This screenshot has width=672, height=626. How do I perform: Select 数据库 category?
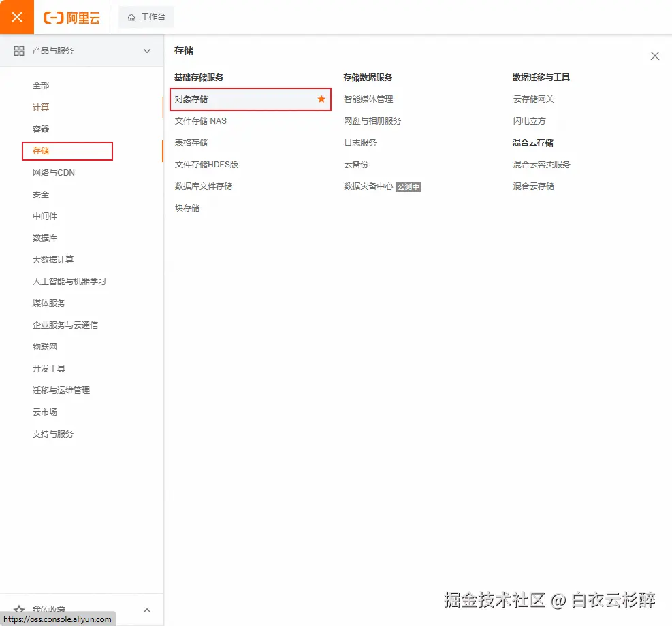point(45,237)
